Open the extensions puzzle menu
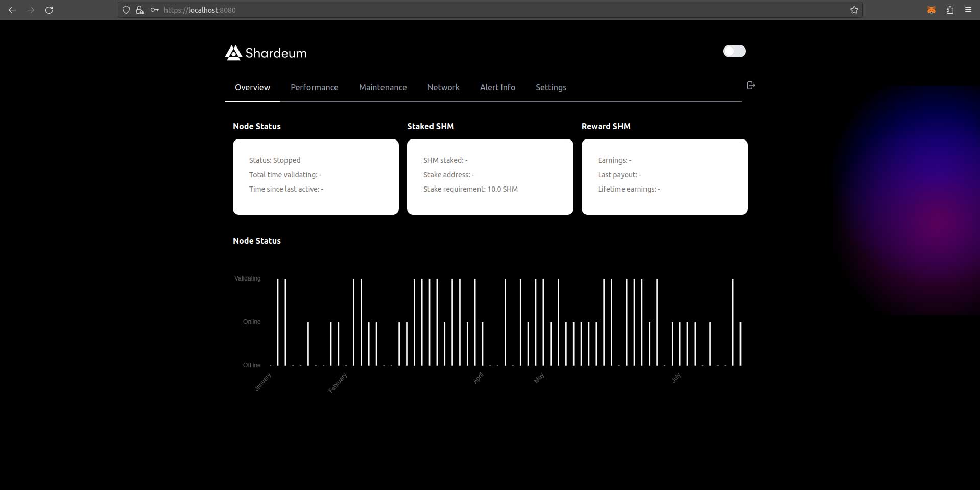Screen dimensions: 980x490 [x=950, y=10]
